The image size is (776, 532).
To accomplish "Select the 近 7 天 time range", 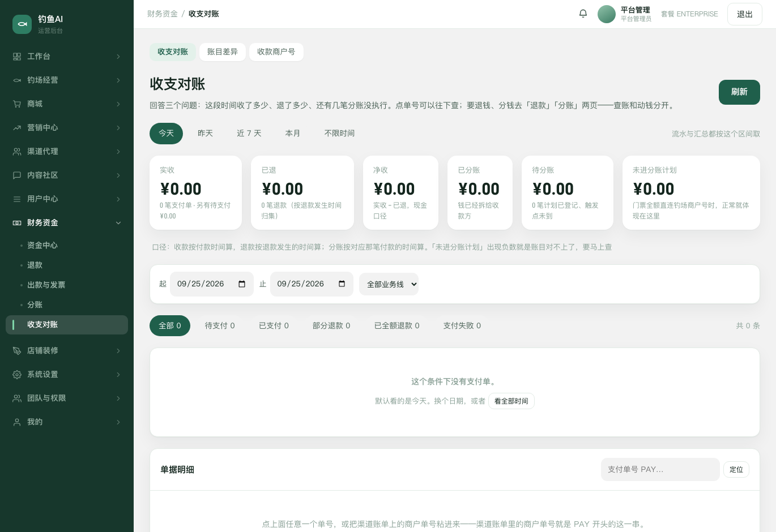I will (249, 134).
